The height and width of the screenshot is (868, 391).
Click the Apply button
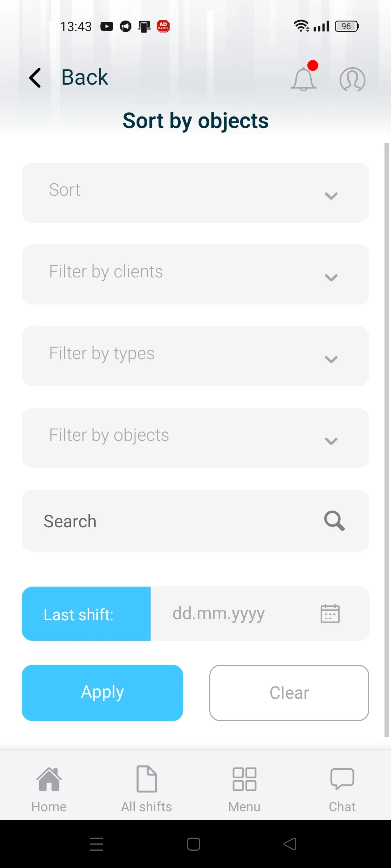coord(102,693)
